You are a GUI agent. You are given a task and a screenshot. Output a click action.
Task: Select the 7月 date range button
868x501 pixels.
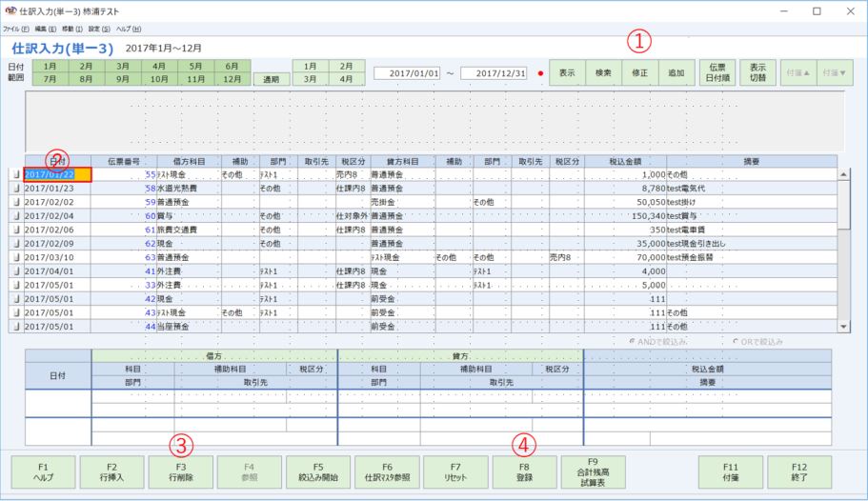50,79
